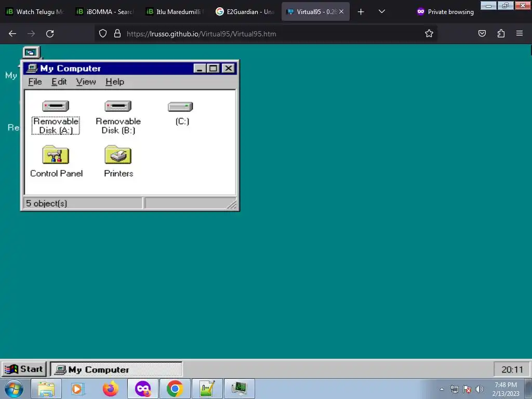Select the Removable Disk (B:) drive icon

click(118, 106)
